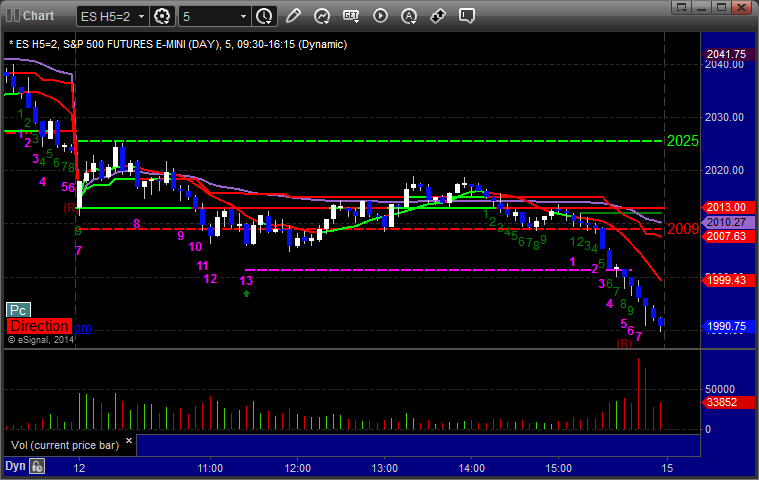Screen dimensions: 759x480
Task: Select the pencil drawing tool
Action: 293,16
